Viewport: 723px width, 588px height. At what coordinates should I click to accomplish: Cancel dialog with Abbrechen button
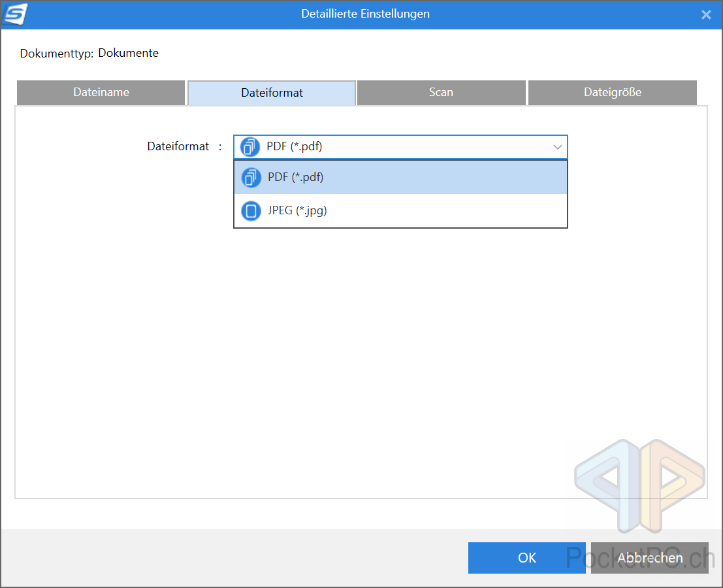click(x=650, y=558)
